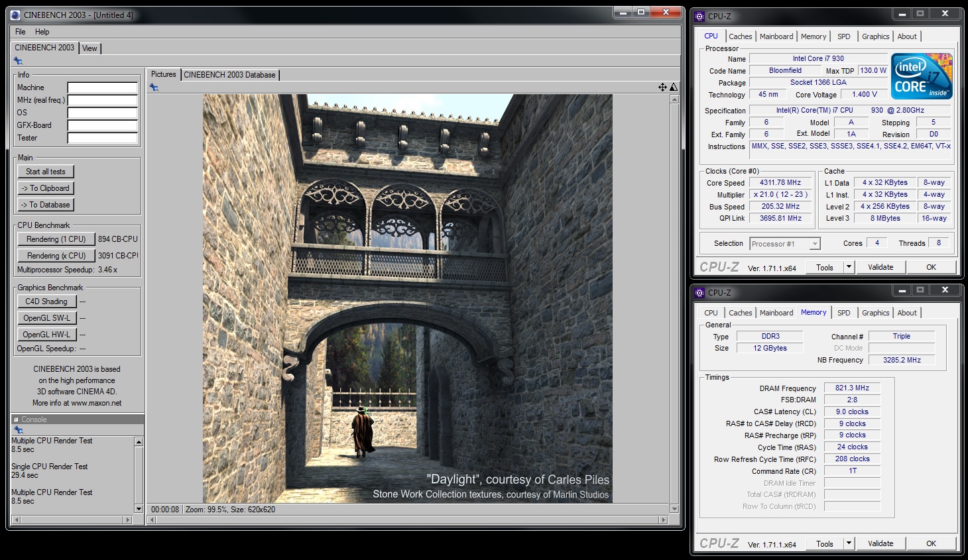Click the 821.3 MHz DRAM Frequency value
968x560 pixels.
(852, 388)
